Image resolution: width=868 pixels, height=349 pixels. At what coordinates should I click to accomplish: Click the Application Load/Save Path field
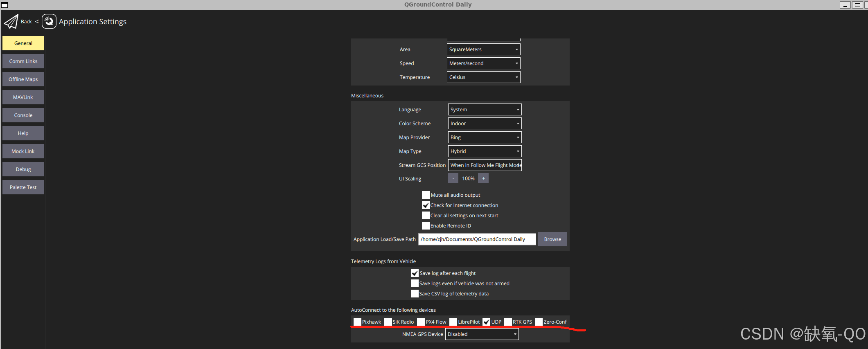pyautogui.click(x=477, y=239)
